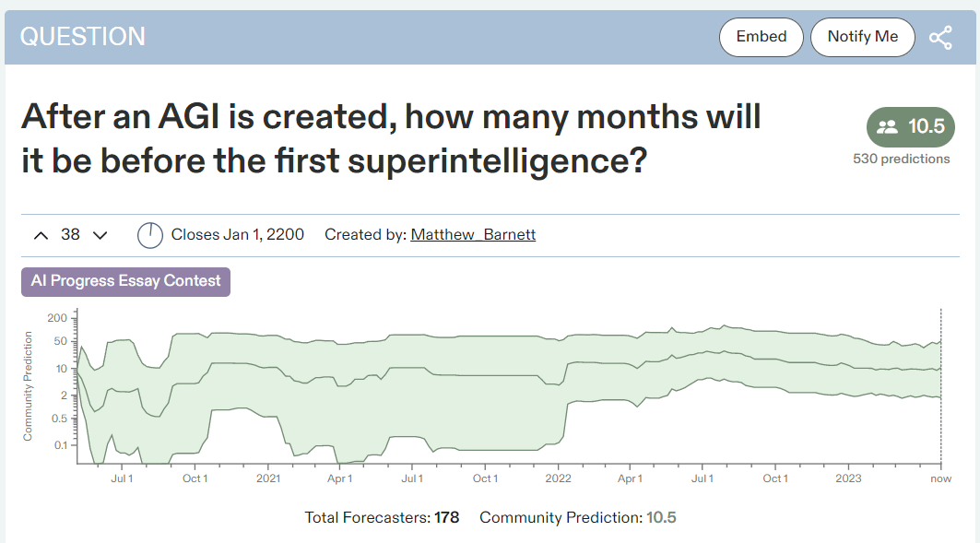This screenshot has width=980, height=543.
Task: Click the 530 predictions count
Action: [x=902, y=159]
